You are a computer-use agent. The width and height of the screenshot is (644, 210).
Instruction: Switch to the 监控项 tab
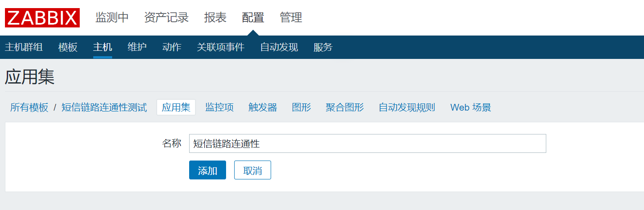tap(219, 107)
